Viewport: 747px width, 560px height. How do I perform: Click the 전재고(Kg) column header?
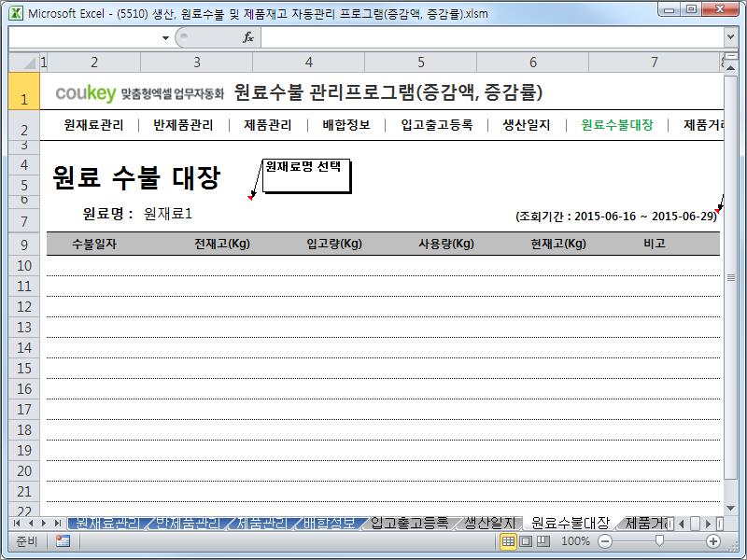coord(222,244)
